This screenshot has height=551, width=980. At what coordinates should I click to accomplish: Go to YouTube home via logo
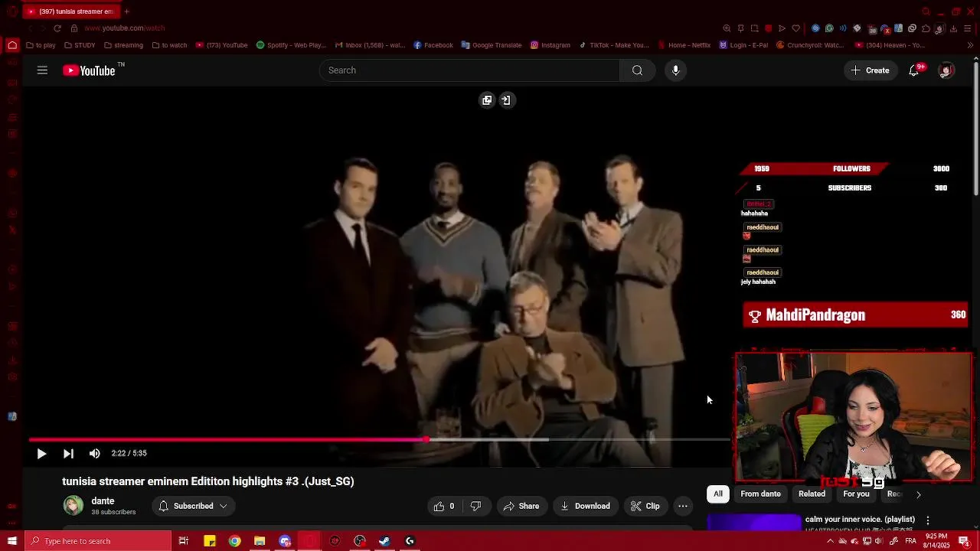pyautogui.click(x=89, y=70)
